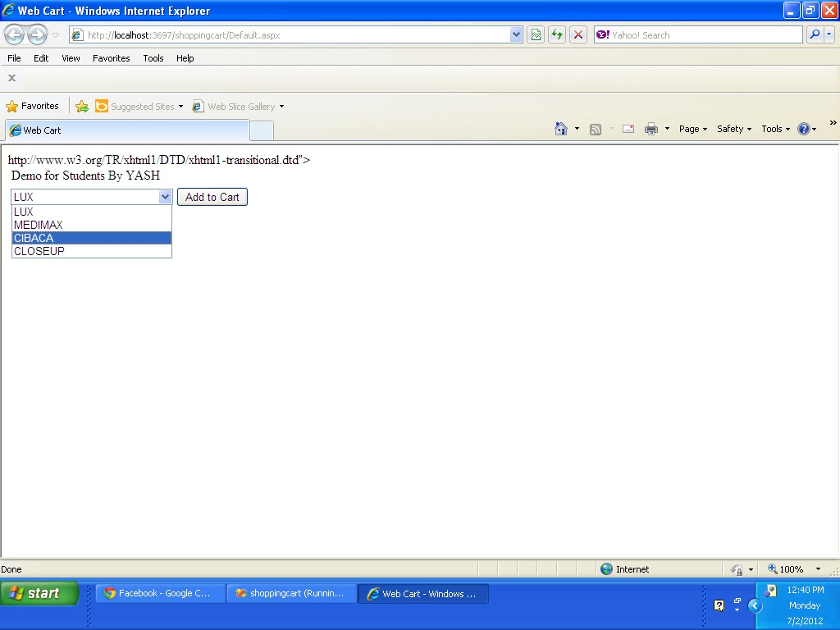Open Web Slice Gallery link
This screenshot has width=840, height=630.
tap(239, 107)
